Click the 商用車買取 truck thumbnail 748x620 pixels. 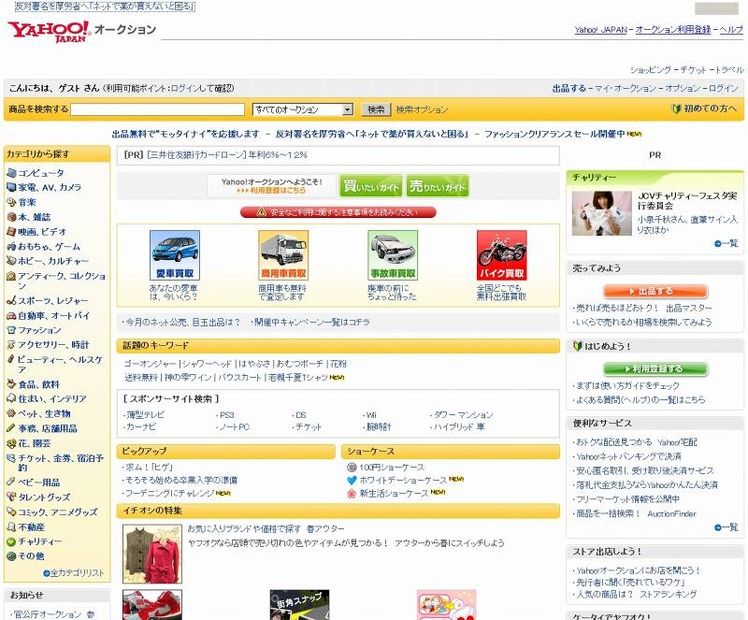283,255
